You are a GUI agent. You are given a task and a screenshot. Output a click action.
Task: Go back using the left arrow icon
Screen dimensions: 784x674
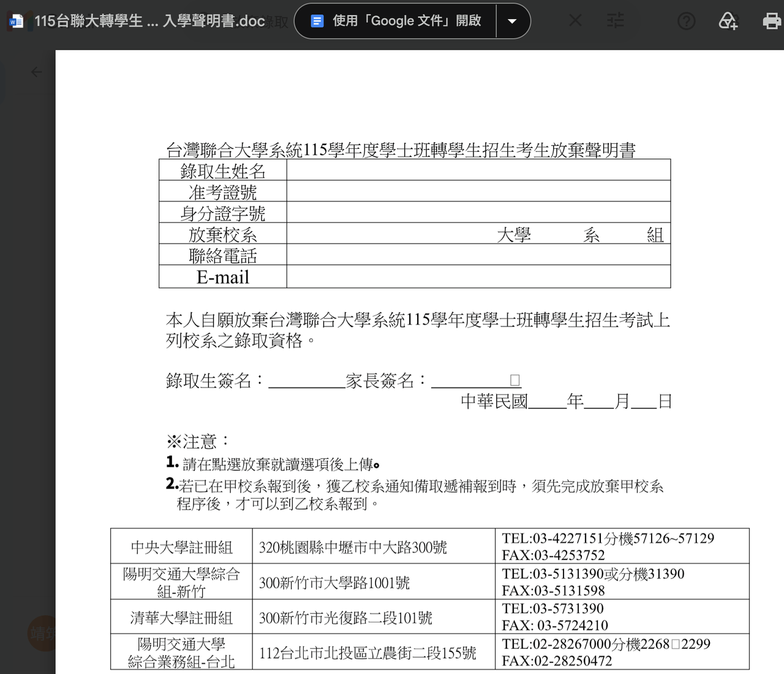click(37, 72)
